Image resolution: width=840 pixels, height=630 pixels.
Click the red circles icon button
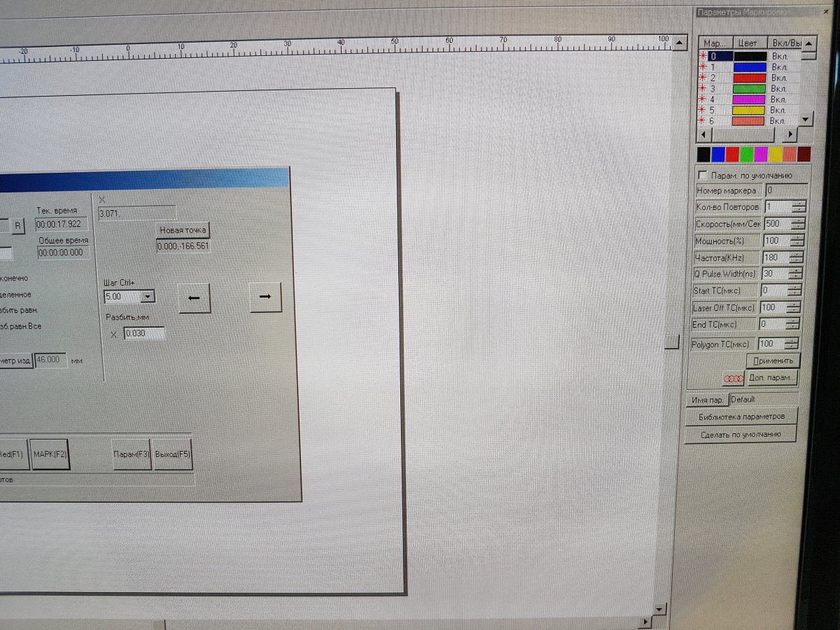pyautogui.click(x=733, y=378)
